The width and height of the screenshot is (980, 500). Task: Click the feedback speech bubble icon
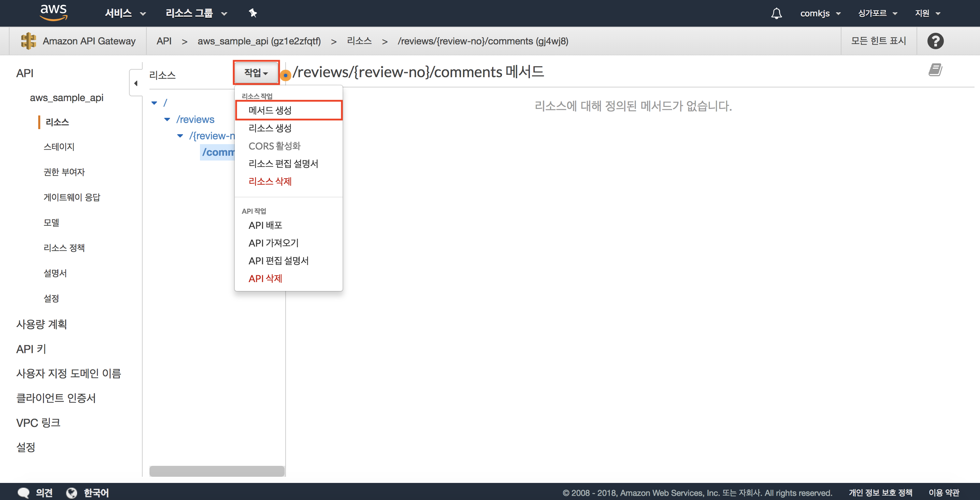24,492
